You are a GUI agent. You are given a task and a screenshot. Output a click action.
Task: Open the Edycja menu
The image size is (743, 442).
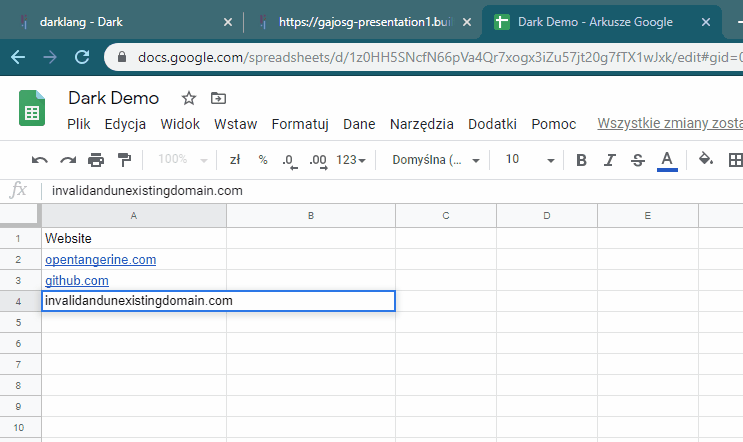point(125,124)
